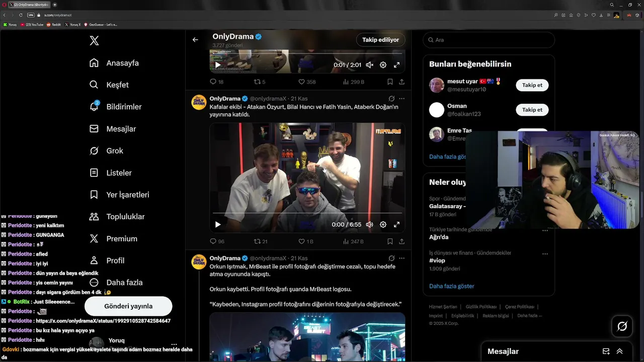Open Gizlilik Politikası link
Screen dimensions: 644x362
[481, 307]
